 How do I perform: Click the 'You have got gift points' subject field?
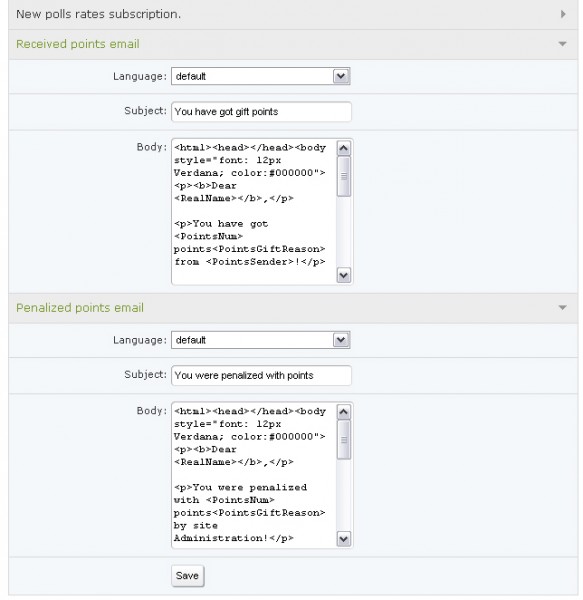coord(261,112)
